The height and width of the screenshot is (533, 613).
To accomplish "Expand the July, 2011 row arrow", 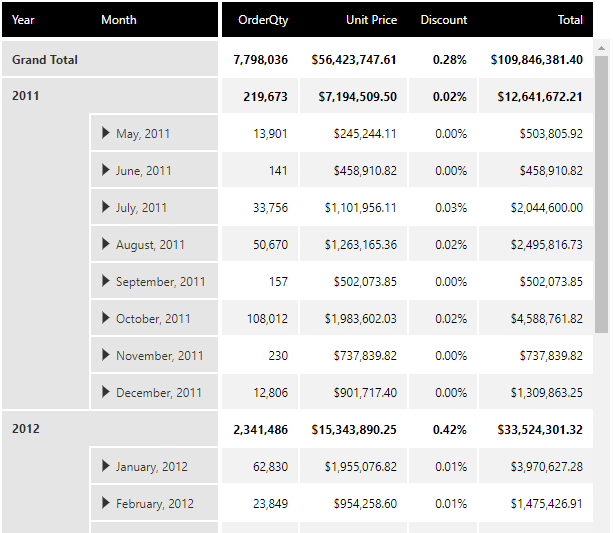I will [106, 207].
